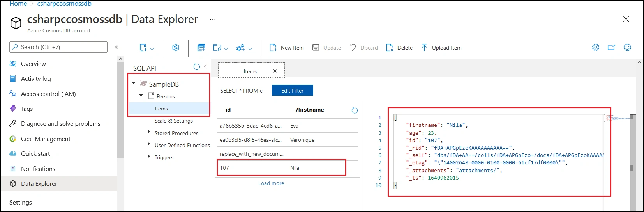
Task: Expand the New Stored Procedure dropdown arrow
Action: point(250,48)
